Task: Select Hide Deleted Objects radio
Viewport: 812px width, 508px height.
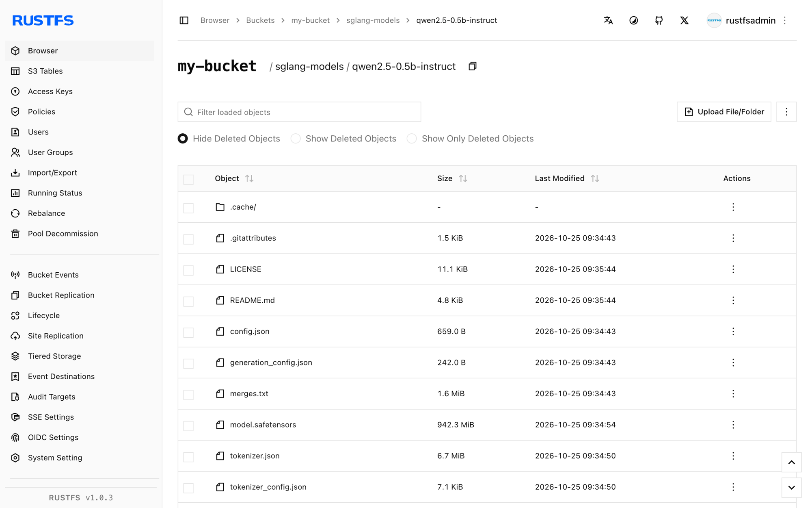Action: point(183,139)
